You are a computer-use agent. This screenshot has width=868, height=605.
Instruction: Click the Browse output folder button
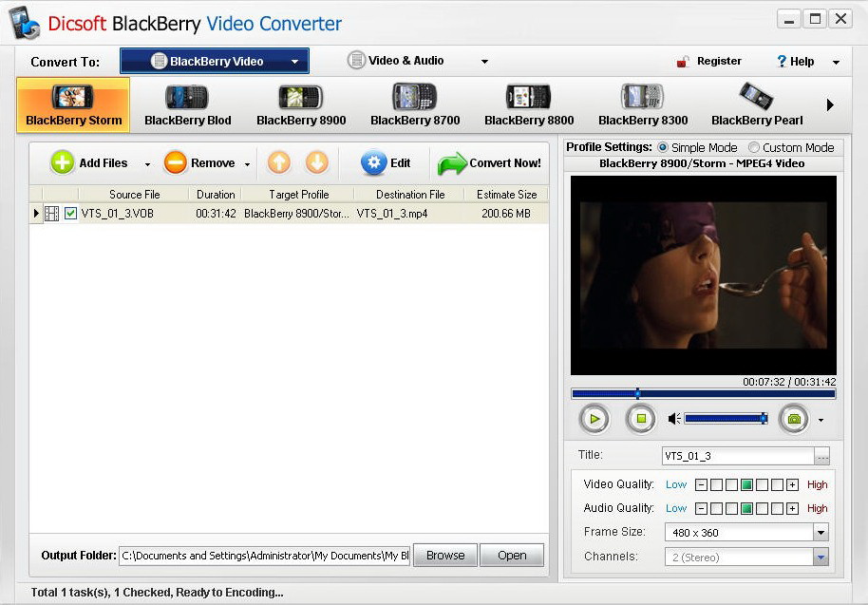click(x=445, y=556)
